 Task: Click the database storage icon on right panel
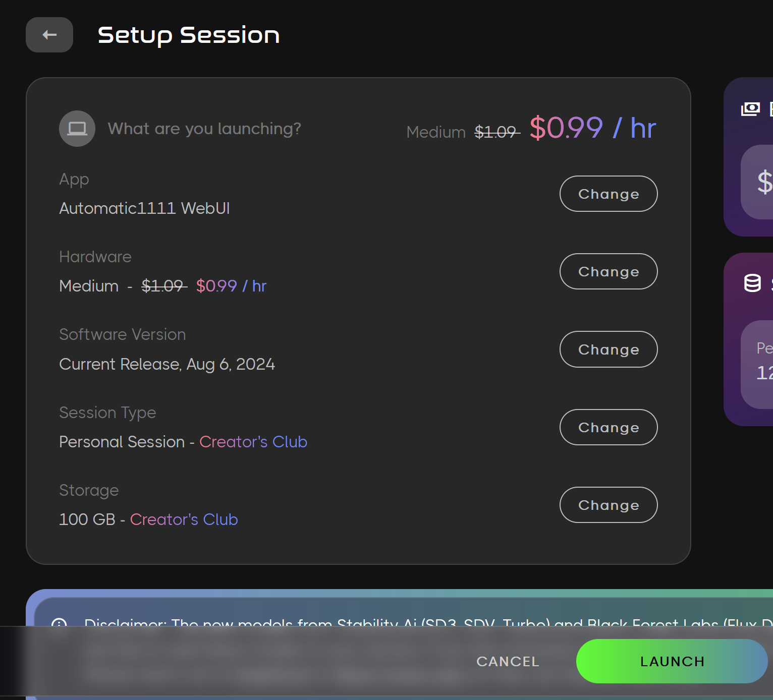coord(751,283)
